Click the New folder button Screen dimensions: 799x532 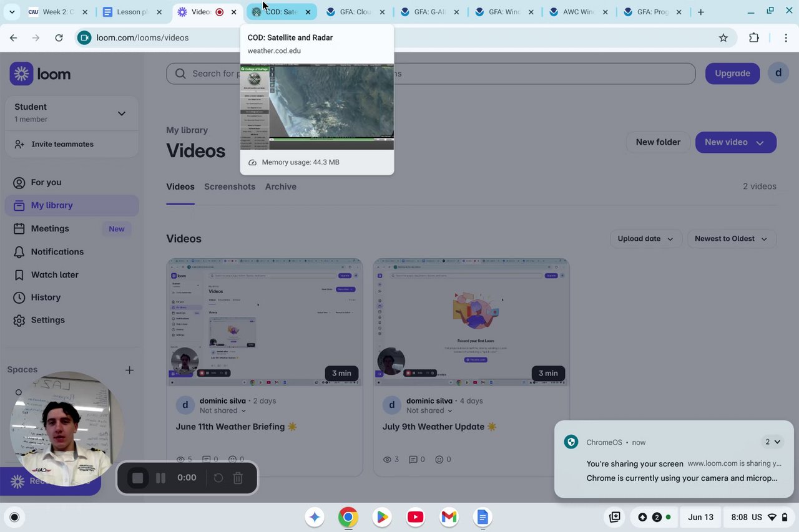[658, 142]
